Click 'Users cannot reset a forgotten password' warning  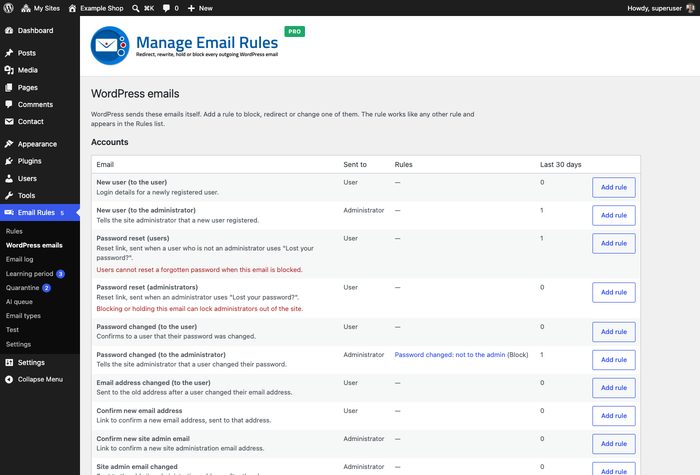pyautogui.click(x=200, y=270)
